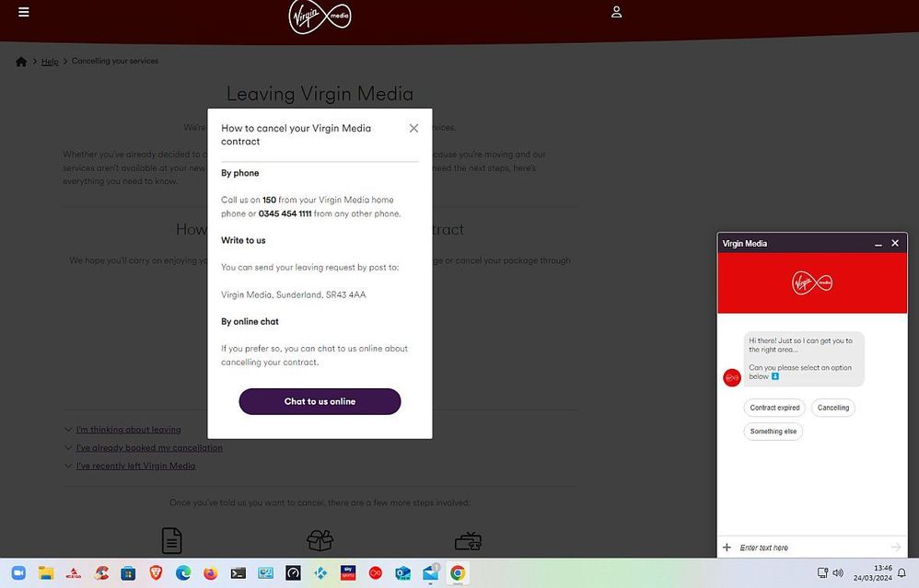Open the red Virgin Media app in taskbar
The image size is (919, 588).
click(375, 572)
